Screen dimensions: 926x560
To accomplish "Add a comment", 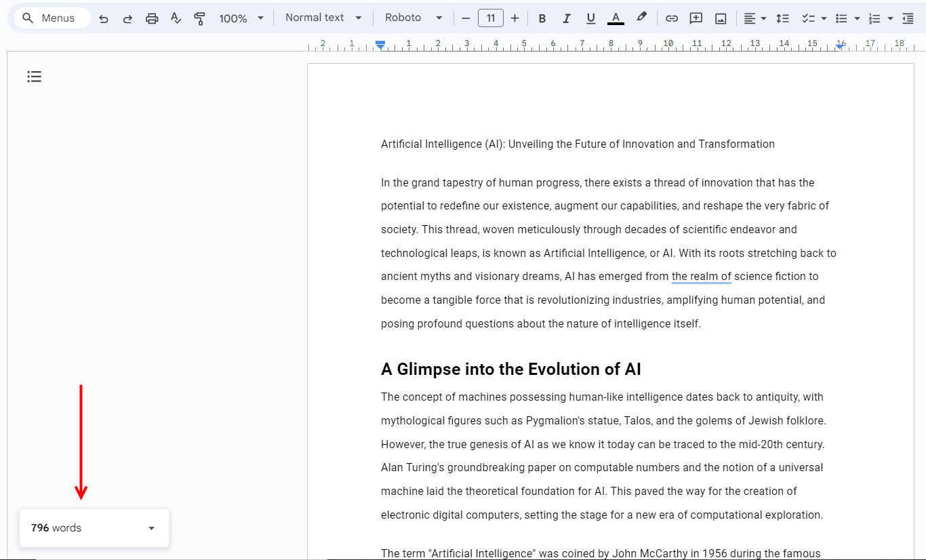I will pos(696,18).
